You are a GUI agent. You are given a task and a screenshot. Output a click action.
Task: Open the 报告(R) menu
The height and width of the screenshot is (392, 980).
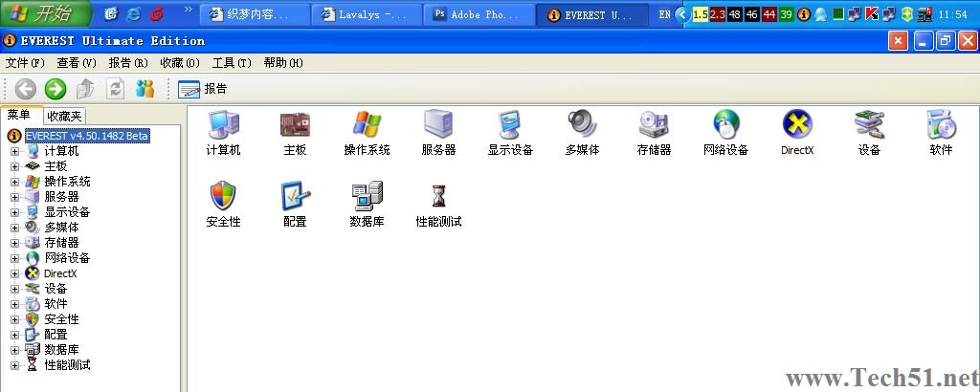(128, 62)
